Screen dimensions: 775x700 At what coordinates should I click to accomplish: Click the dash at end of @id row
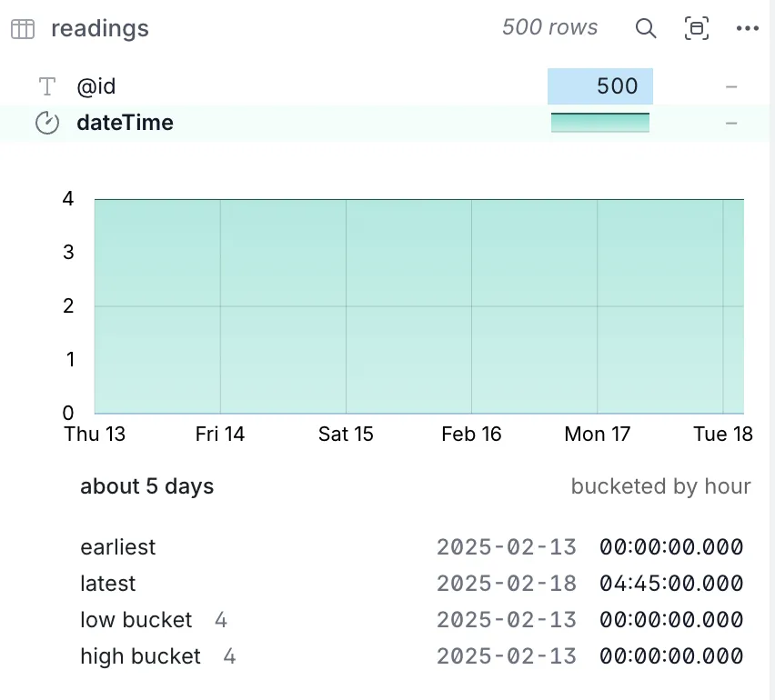(x=731, y=86)
